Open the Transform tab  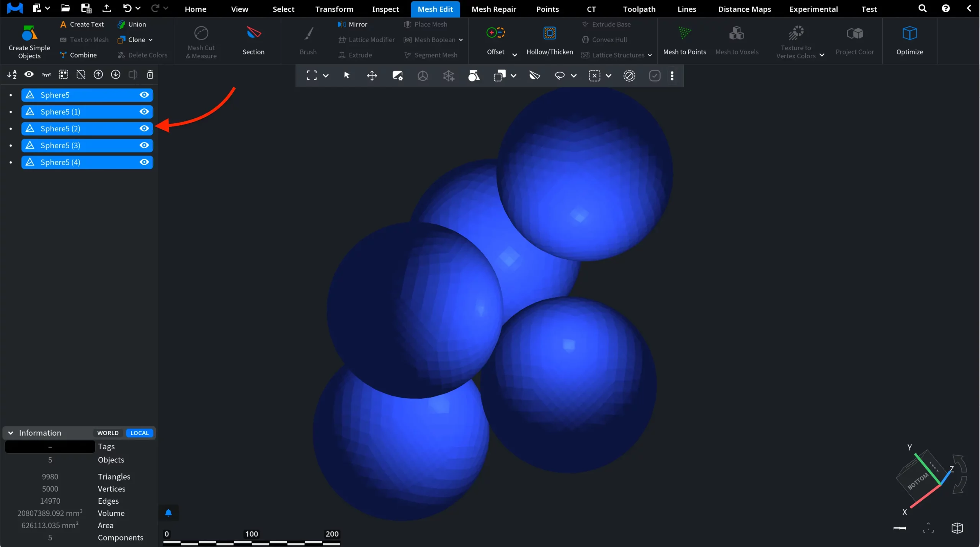click(x=334, y=9)
